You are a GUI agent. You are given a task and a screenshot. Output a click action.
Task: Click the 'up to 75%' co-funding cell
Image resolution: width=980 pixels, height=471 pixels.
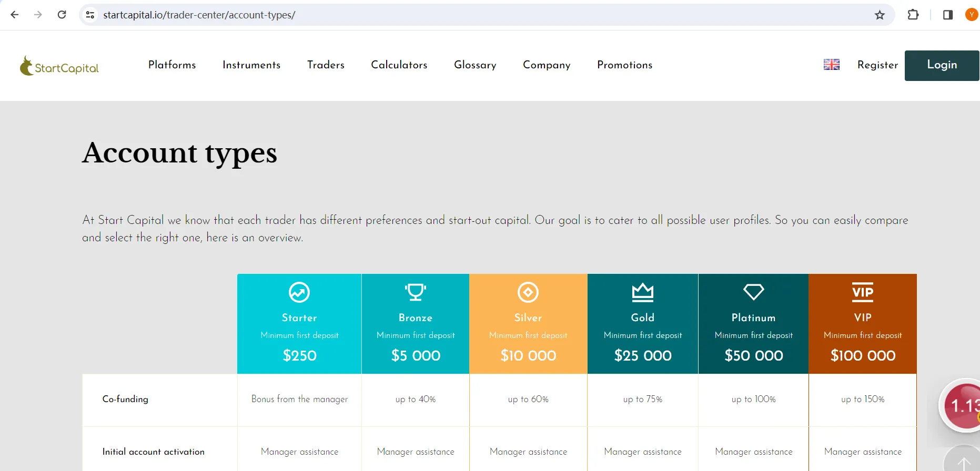643,400
